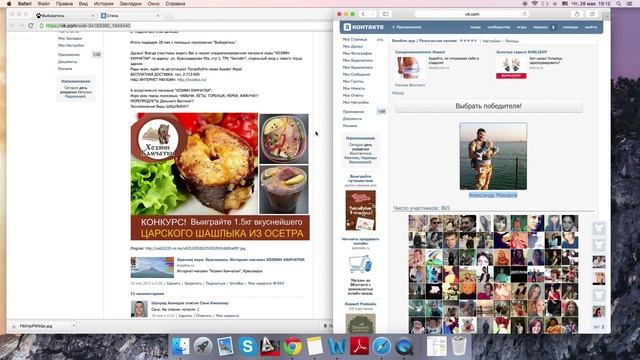The width and height of the screenshot is (640, 360).
Task: Click the Spotlight search icon
Action: (619, 4)
